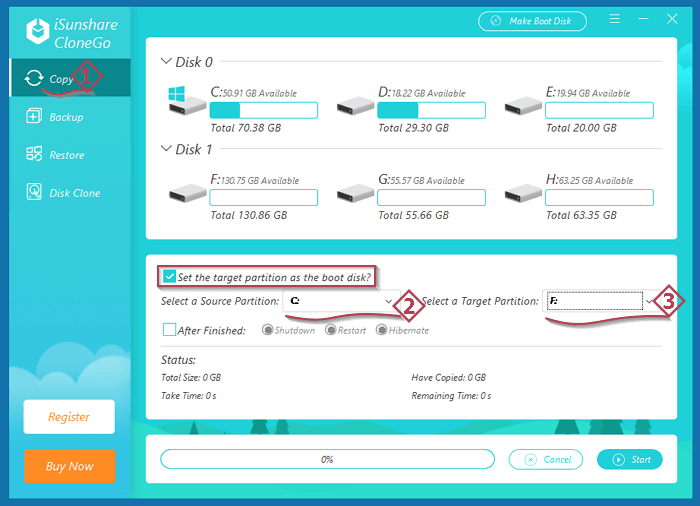Click the X icon on Cancel button
This screenshot has width=700, height=506.
point(530,460)
